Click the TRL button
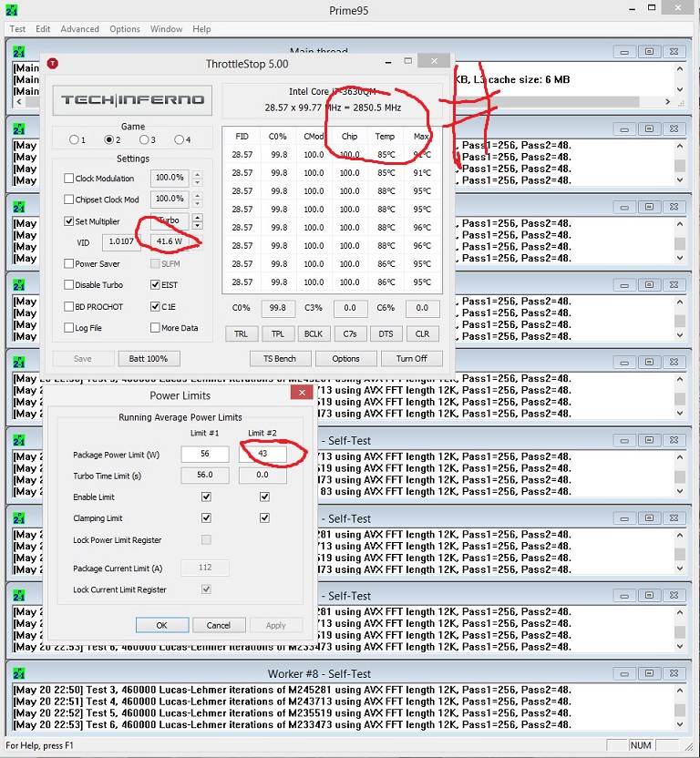 click(x=241, y=334)
